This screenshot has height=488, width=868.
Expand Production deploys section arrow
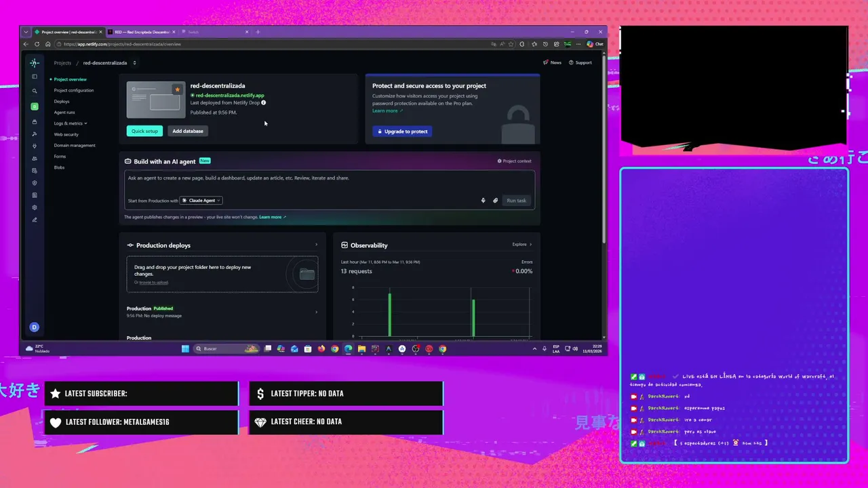[x=316, y=245]
